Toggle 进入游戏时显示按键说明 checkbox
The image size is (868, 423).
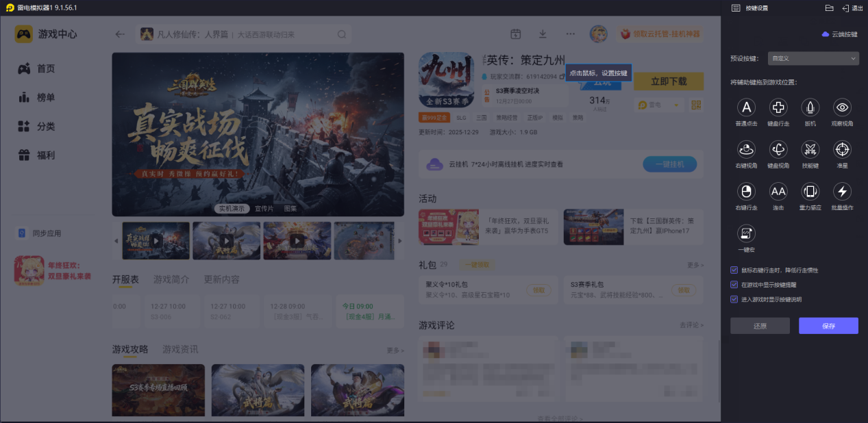tap(734, 299)
